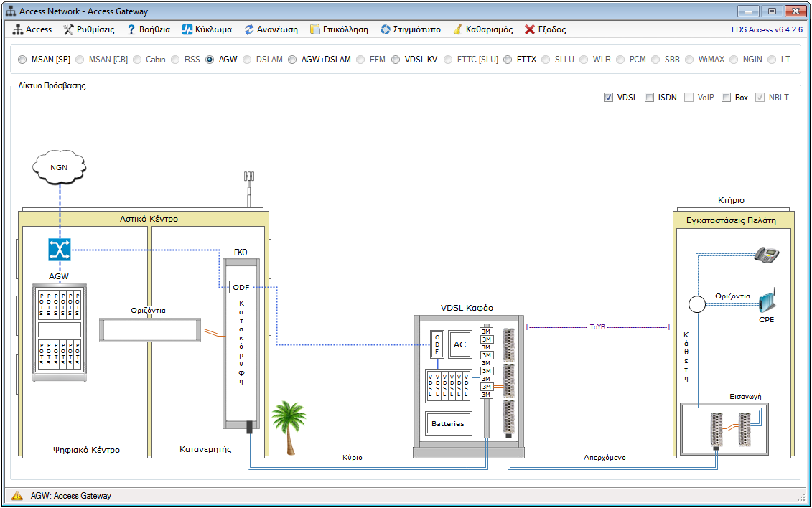Click Έξοδος to exit the application
Image resolution: width=812 pixels, height=508 pixels.
click(x=545, y=29)
